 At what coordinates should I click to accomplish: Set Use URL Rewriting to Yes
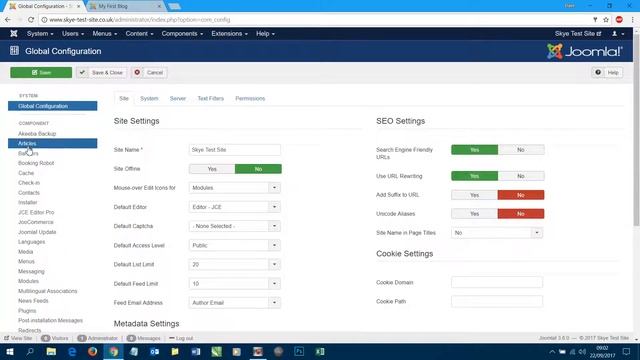tap(474, 176)
